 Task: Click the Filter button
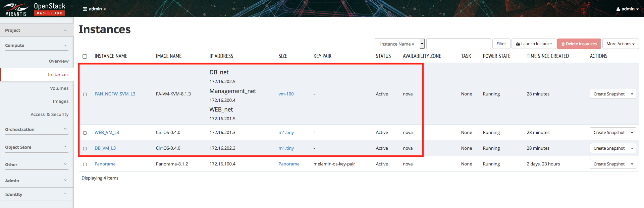pos(501,44)
